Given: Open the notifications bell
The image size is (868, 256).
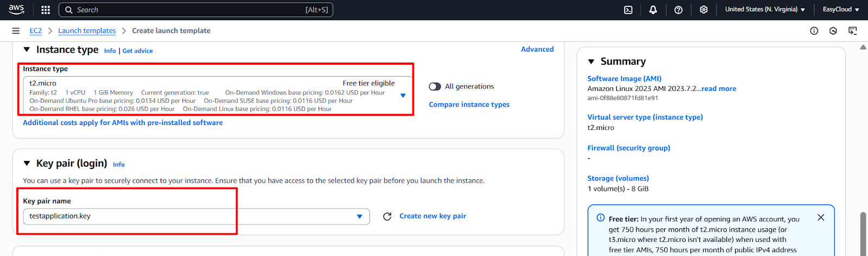Looking at the screenshot, I should [x=653, y=10].
